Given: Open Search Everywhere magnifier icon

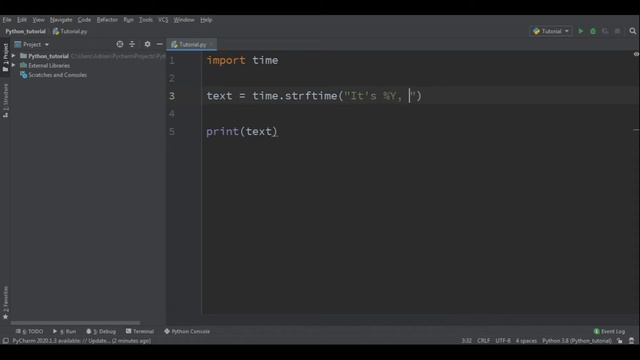Looking at the screenshot, I should click(633, 31).
